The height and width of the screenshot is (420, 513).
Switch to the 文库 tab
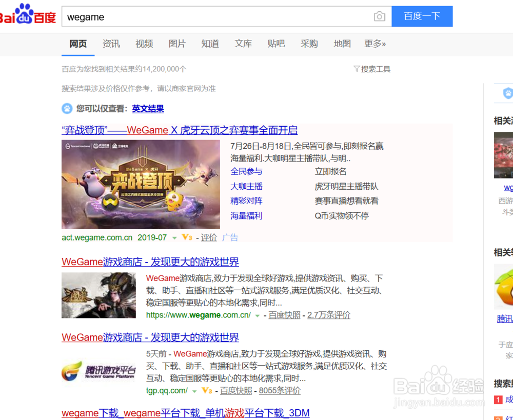pyautogui.click(x=243, y=44)
